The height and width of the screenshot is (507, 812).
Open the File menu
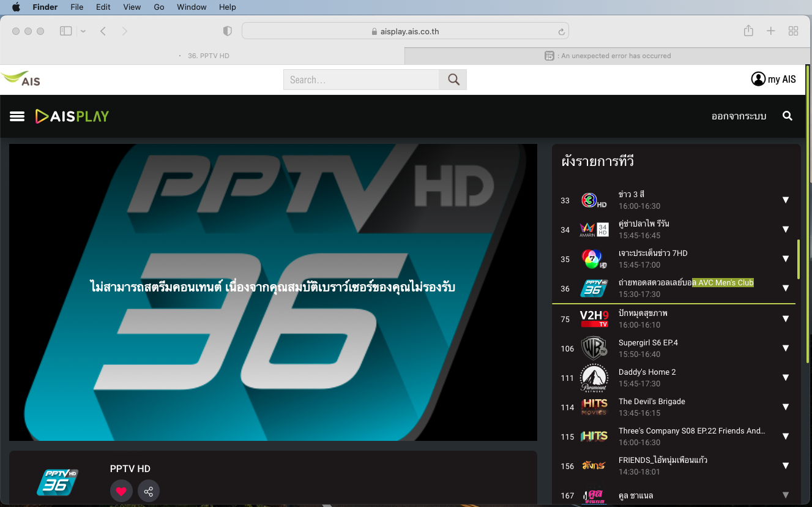76,7
